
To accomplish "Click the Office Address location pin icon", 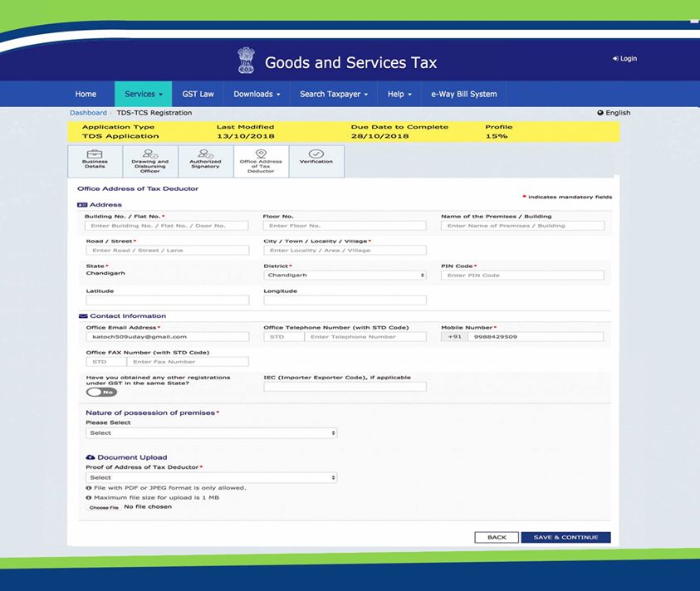I will (261, 154).
